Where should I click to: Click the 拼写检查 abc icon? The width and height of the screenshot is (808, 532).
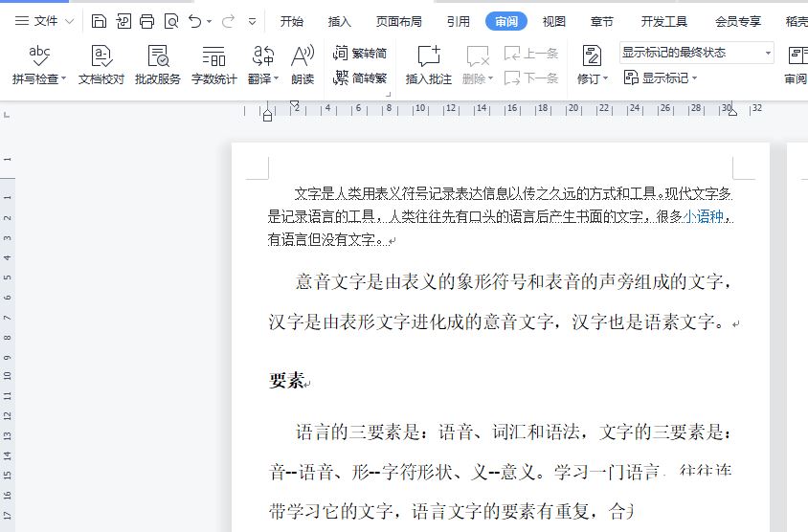[39, 55]
